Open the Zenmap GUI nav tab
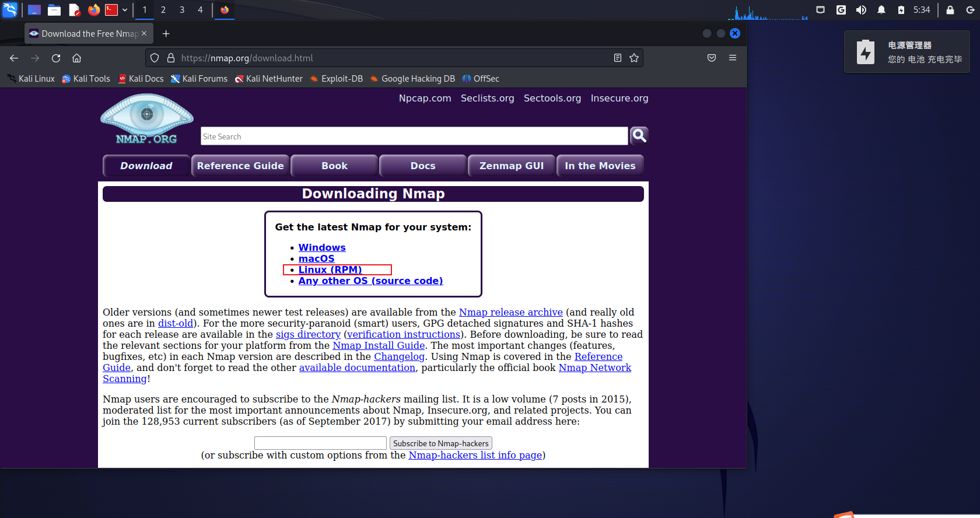980x518 pixels. click(512, 166)
